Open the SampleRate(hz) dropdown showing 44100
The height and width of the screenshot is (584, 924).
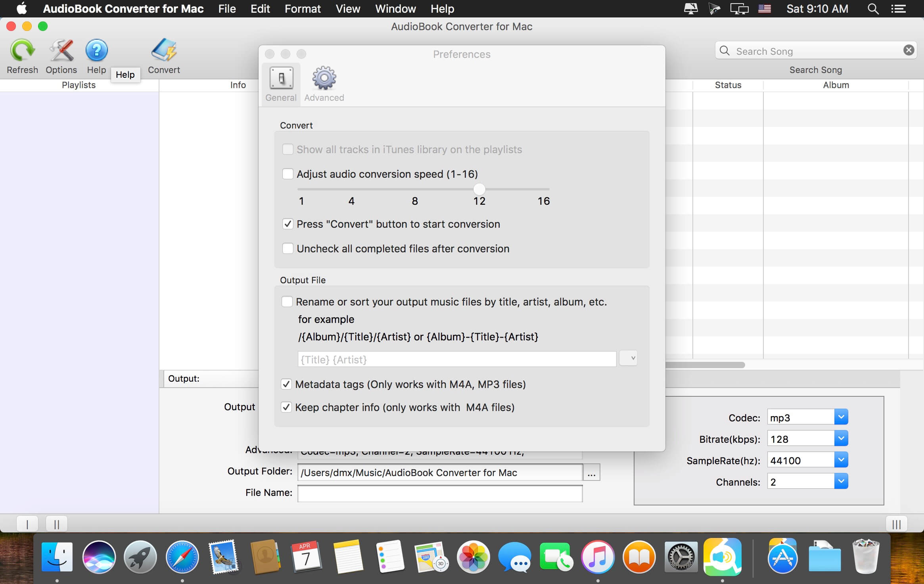(x=841, y=460)
